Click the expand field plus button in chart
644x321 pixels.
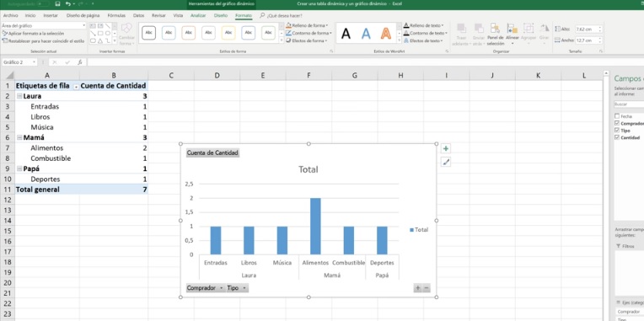(x=418, y=288)
